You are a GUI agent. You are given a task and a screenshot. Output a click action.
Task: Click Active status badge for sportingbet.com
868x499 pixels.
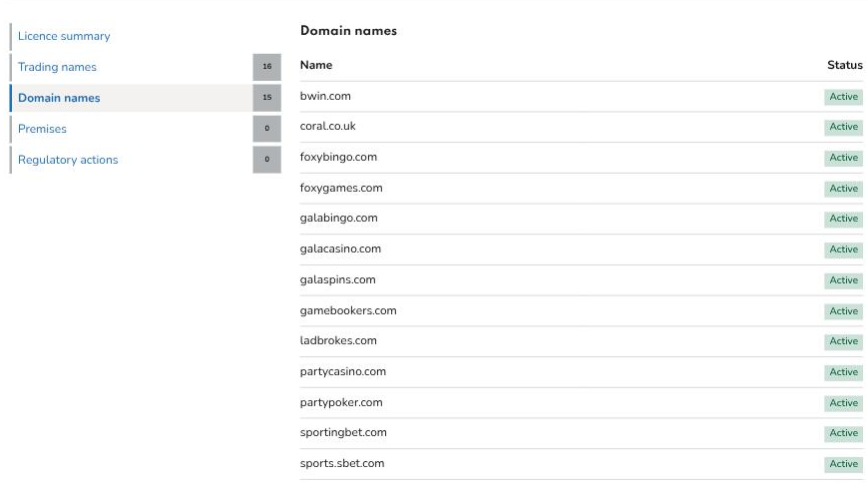coord(844,433)
